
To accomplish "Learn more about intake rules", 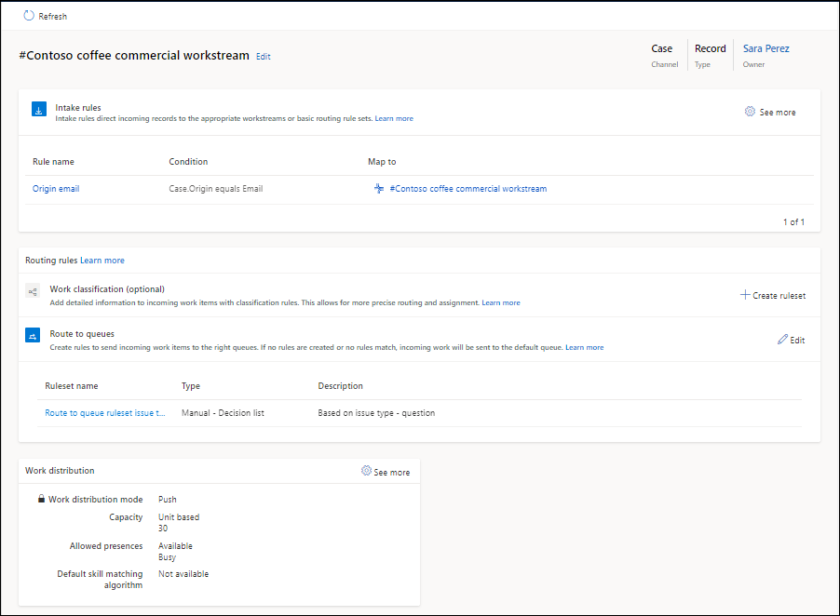I will [x=394, y=118].
